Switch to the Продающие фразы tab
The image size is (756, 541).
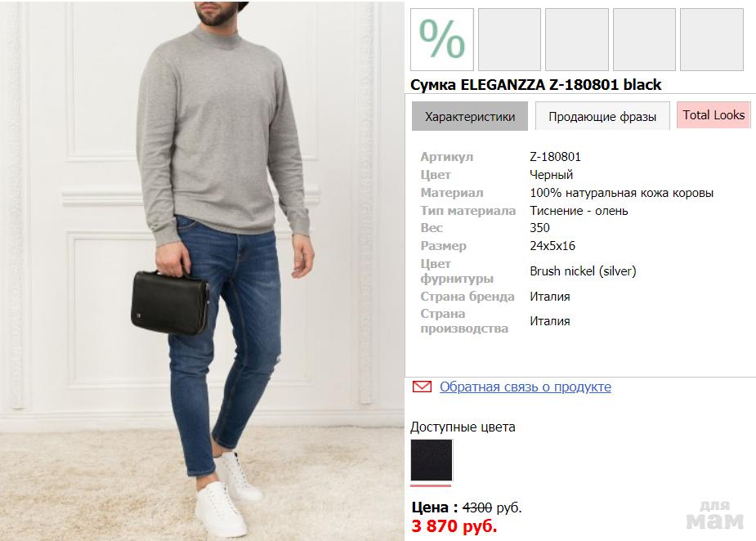point(602,116)
